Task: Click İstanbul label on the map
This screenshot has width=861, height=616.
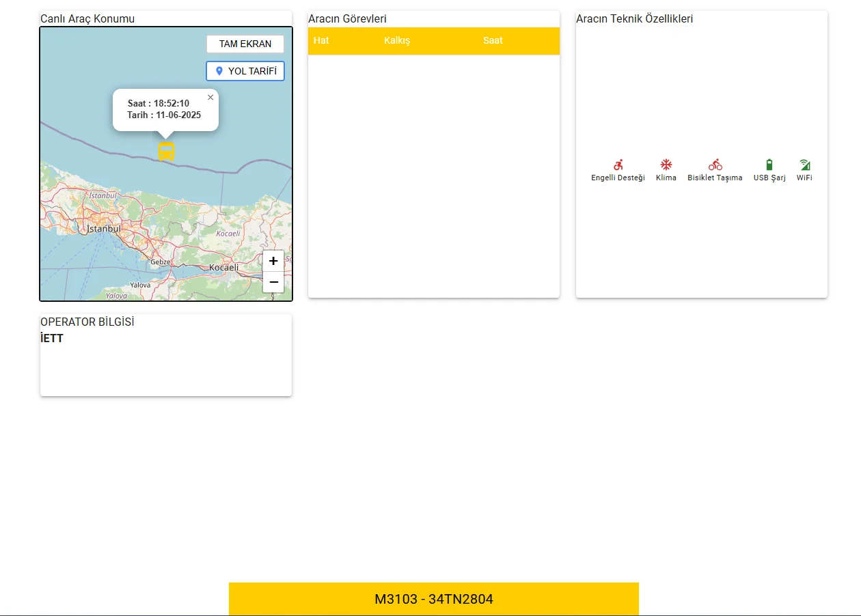Action: 104,229
